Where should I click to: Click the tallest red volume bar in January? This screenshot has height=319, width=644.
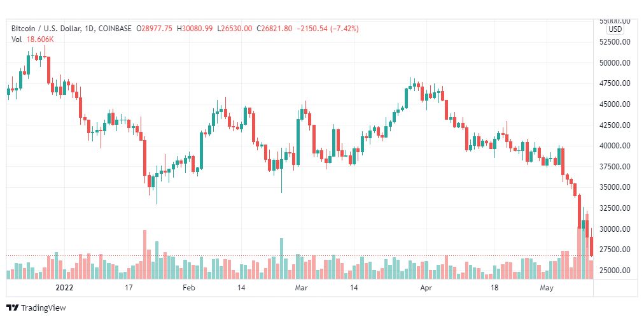(144, 255)
